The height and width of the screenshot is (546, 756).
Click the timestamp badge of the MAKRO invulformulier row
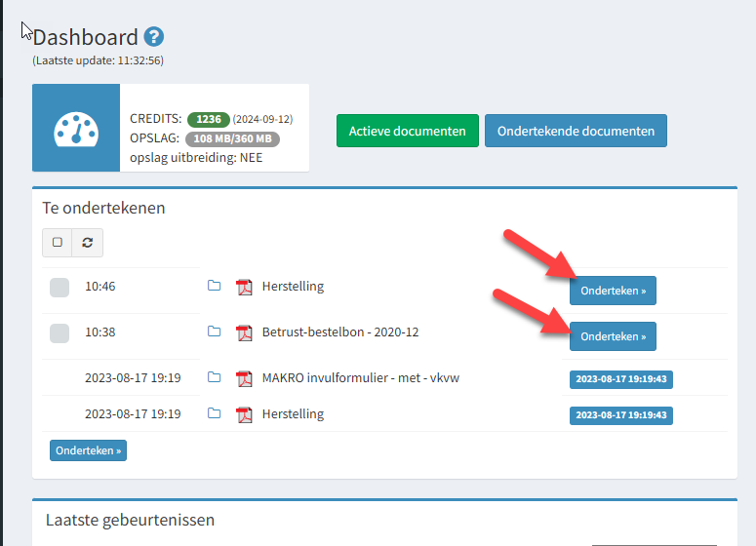621,379
